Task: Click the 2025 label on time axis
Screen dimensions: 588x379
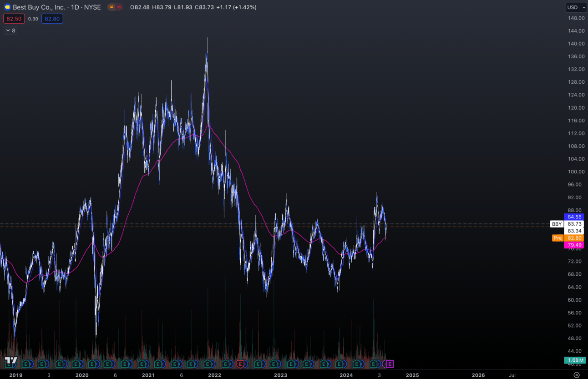Action: coord(412,375)
